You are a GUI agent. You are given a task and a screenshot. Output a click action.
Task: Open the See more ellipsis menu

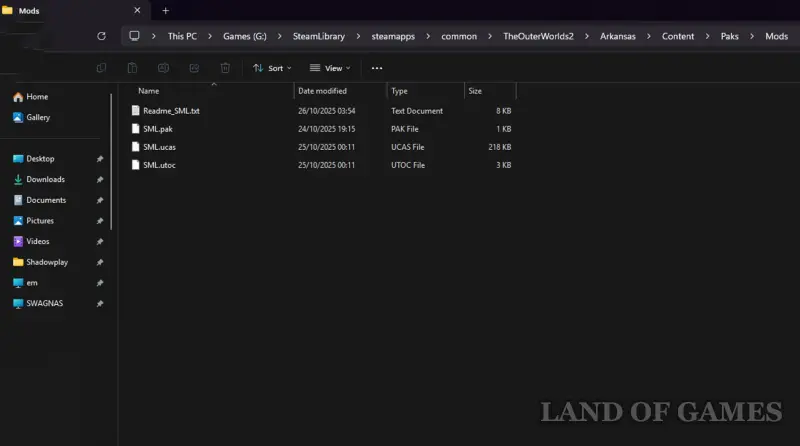click(377, 68)
